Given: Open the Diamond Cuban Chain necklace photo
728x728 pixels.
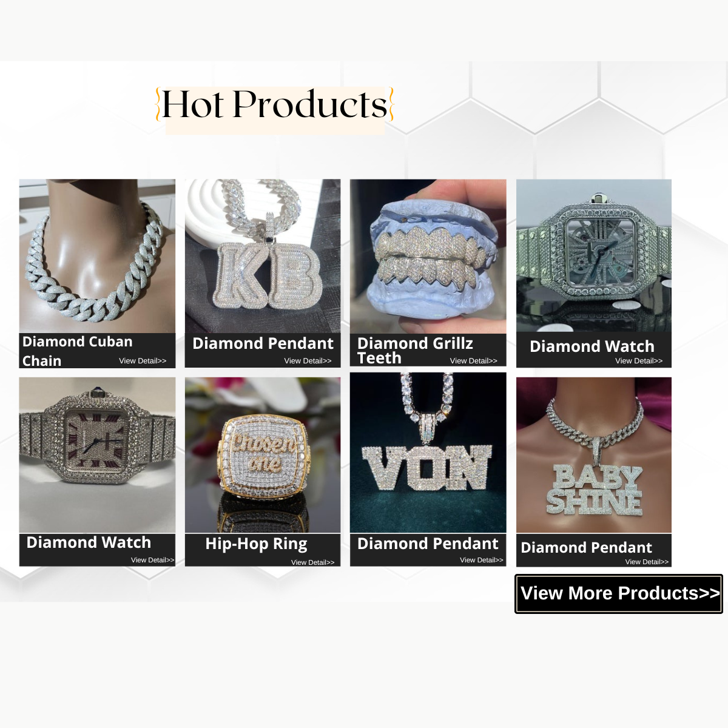Looking at the screenshot, I should (97, 255).
